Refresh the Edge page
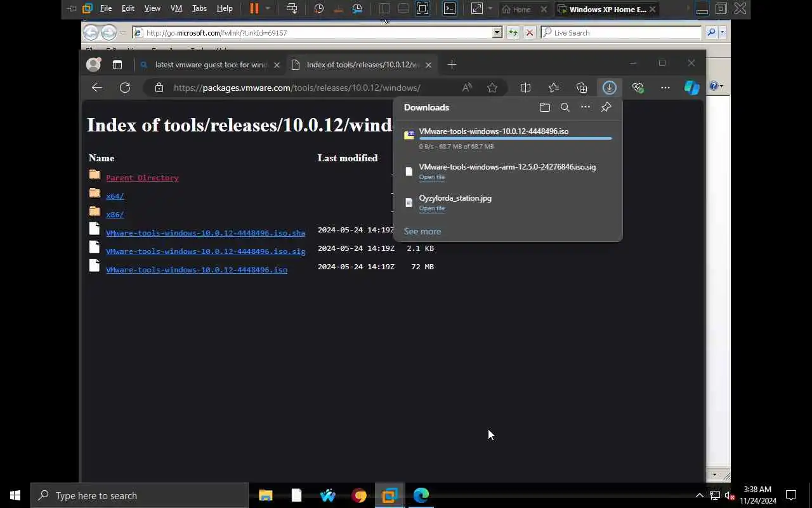Viewport: 812px width, 508px height. point(125,88)
